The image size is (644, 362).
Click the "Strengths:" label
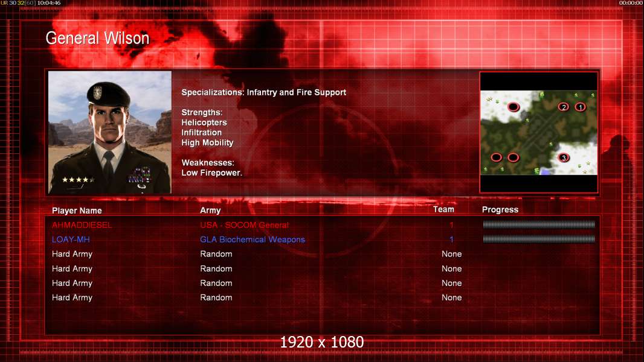click(x=202, y=112)
